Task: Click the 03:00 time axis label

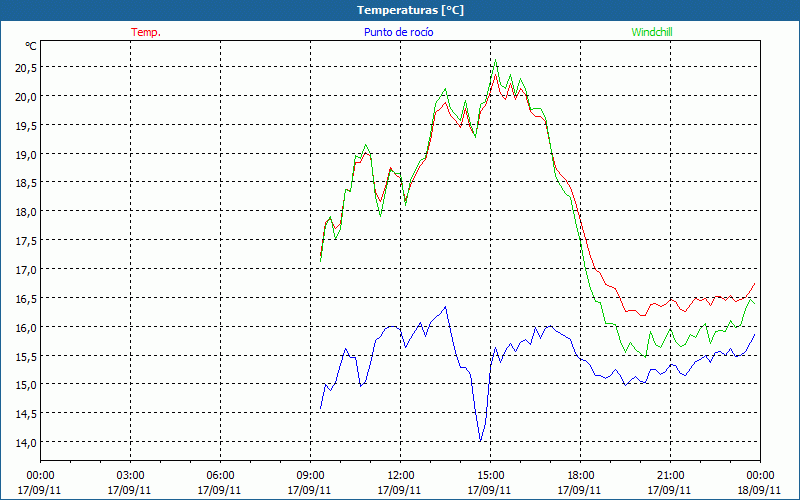Action: 130,476
